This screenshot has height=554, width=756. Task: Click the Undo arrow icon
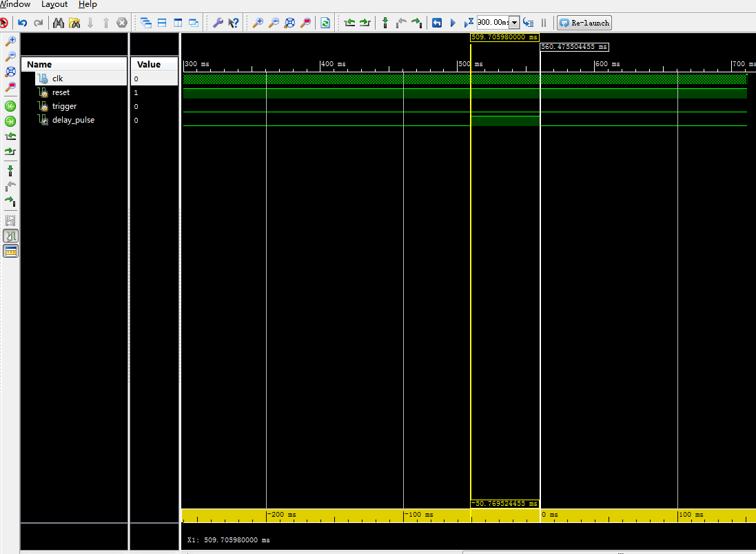pos(22,23)
